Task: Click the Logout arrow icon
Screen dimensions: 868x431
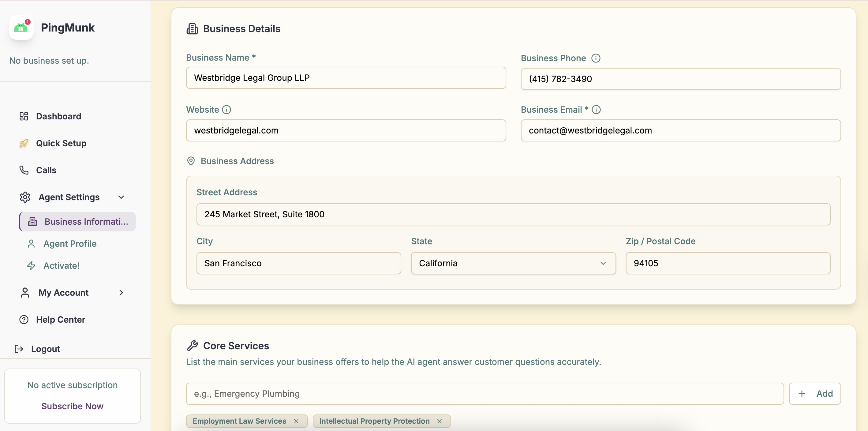Action: pos(19,349)
